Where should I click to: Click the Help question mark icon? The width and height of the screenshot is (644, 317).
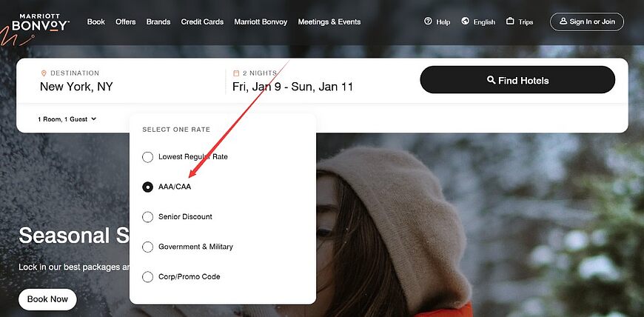coord(428,21)
